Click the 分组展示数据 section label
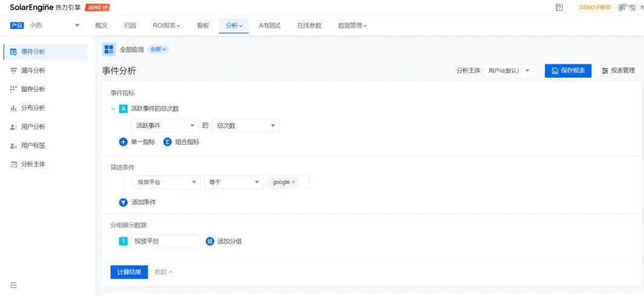 129,225
